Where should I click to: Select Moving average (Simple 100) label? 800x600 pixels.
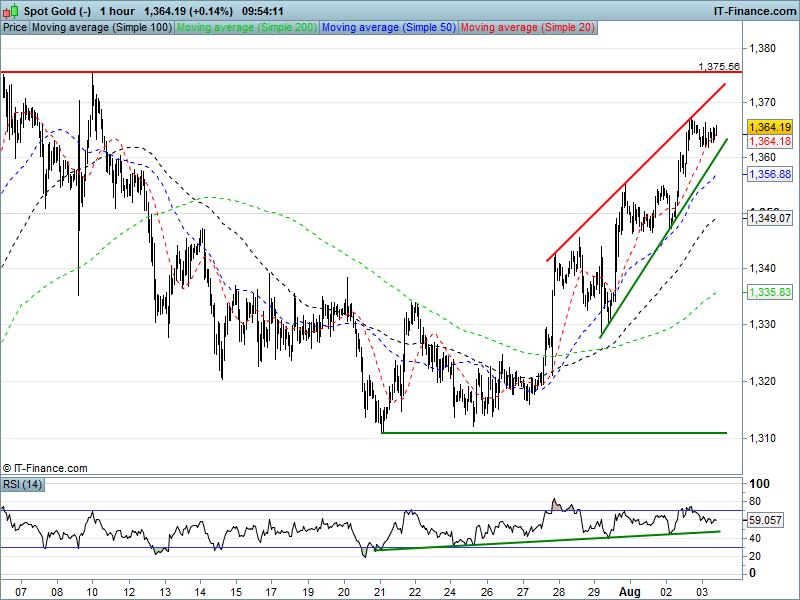point(102,28)
